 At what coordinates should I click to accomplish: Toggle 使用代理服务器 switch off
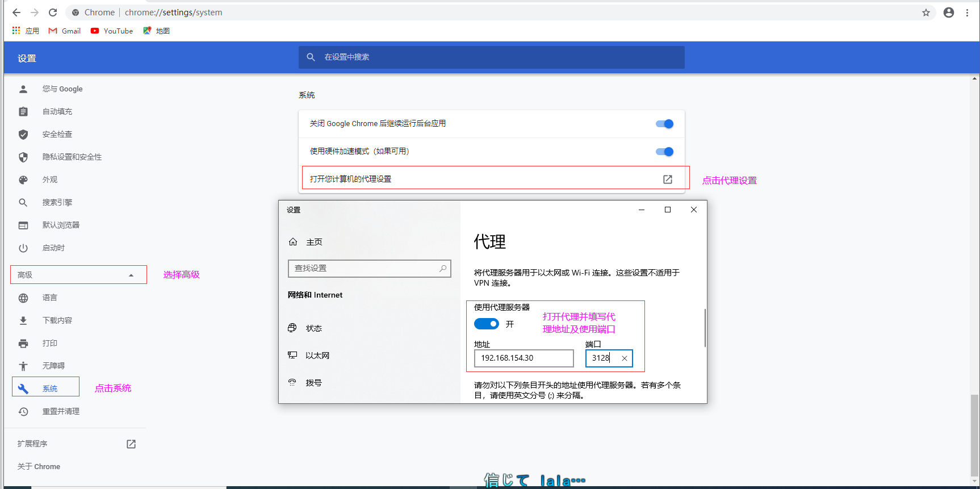pyautogui.click(x=487, y=324)
